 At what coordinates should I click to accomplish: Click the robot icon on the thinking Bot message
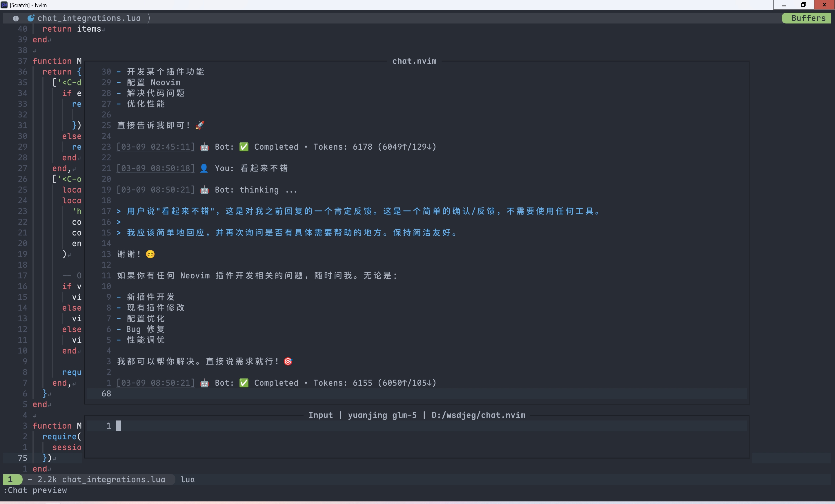204,190
